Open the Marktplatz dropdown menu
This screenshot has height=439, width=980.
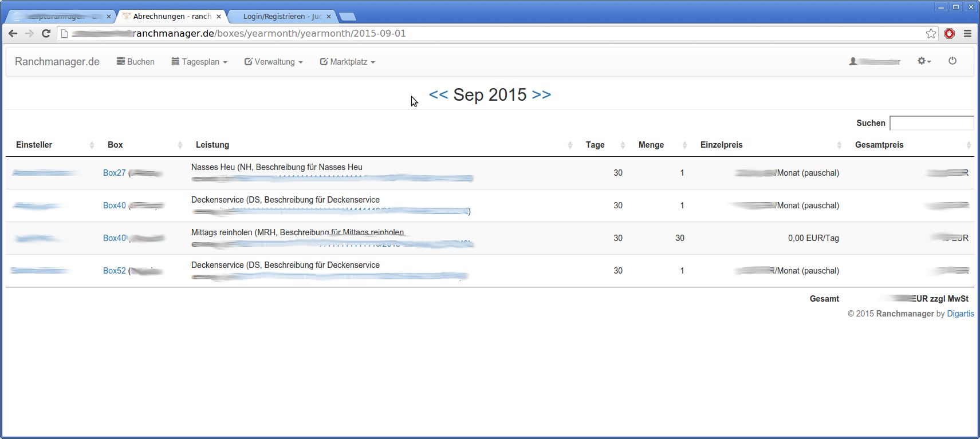point(347,62)
